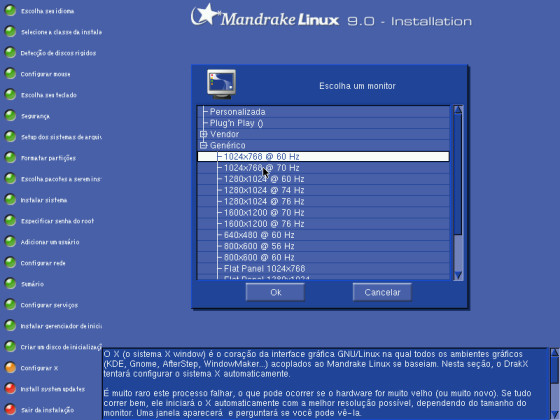560x420 pixels.
Task: Click the 'Escolha um monitor' dialog title text
Action: point(357,86)
